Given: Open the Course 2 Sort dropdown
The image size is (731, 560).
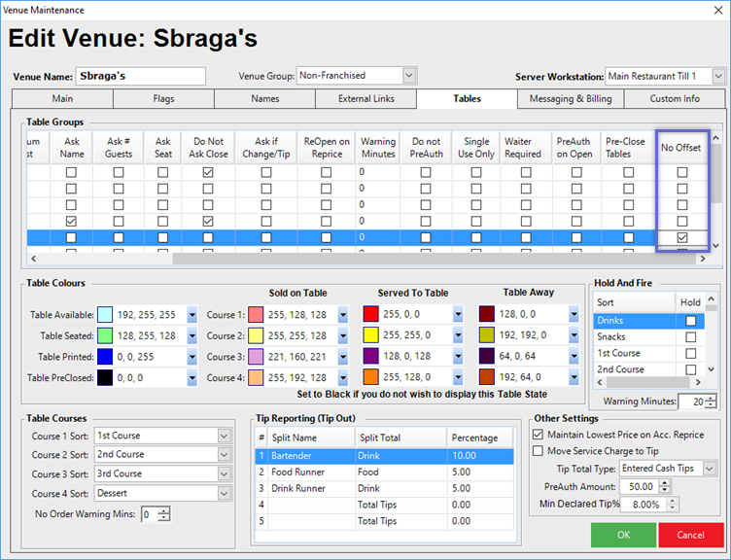Looking at the screenshot, I should coord(224,455).
